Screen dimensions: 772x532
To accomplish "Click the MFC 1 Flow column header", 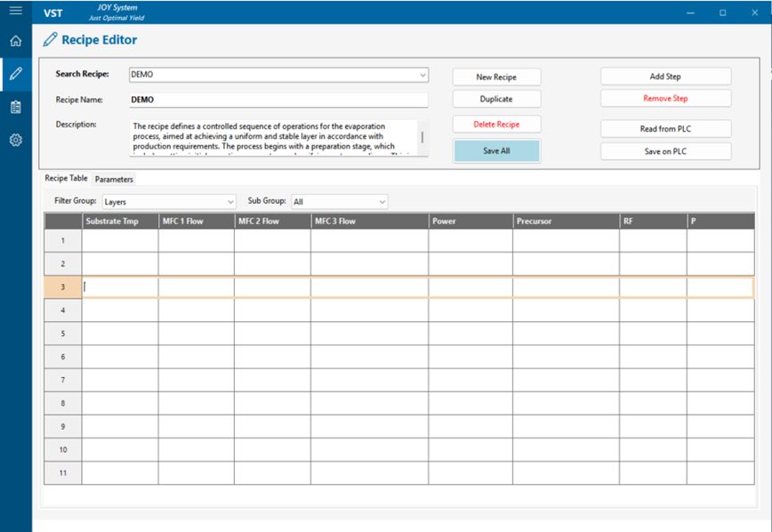I will 196,222.
